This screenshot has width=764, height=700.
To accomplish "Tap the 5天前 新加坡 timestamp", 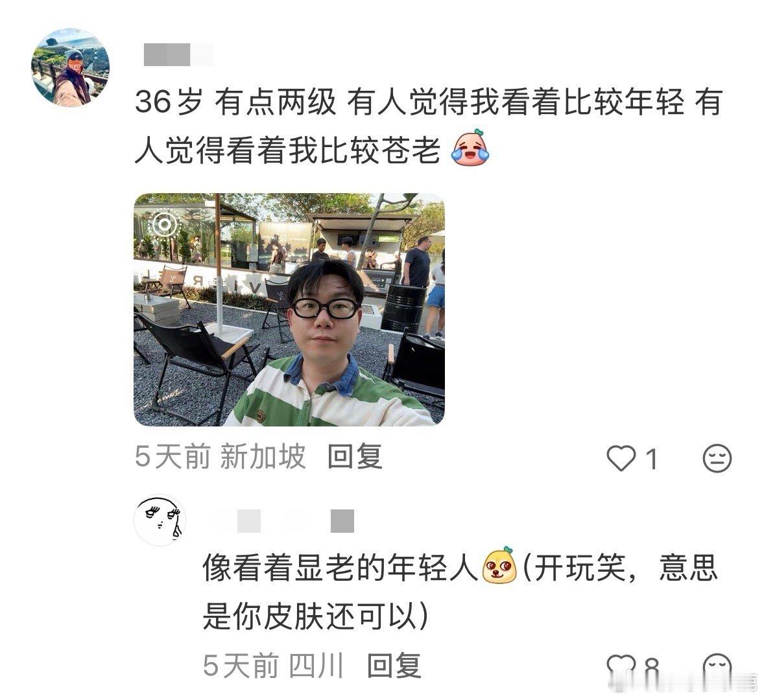I will click(x=221, y=456).
